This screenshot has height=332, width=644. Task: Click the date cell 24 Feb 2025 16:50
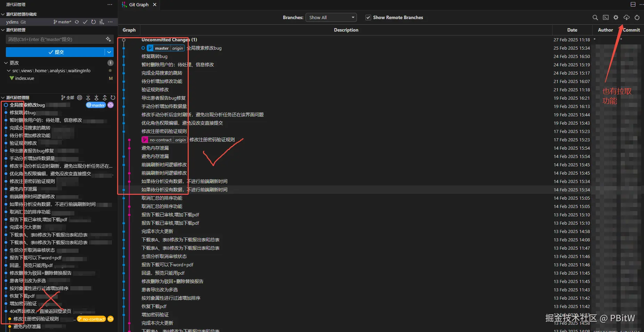[x=571, y=56]
